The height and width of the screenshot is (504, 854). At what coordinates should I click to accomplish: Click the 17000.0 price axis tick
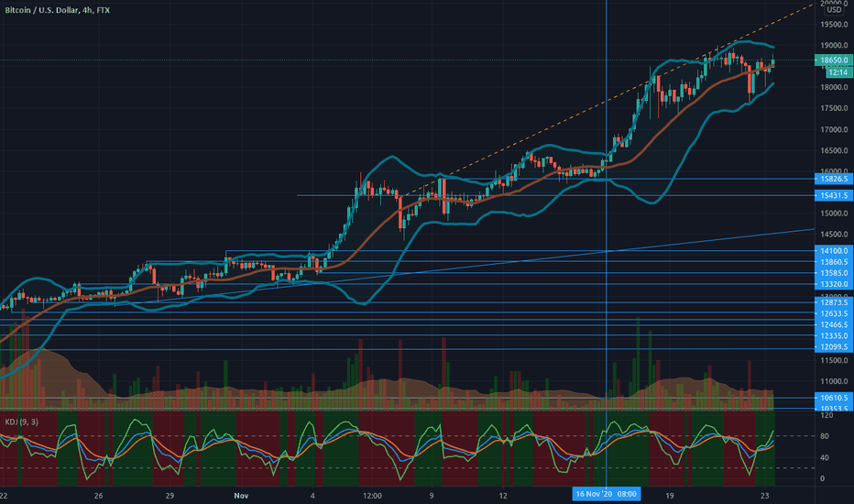(x=834, y=130)
